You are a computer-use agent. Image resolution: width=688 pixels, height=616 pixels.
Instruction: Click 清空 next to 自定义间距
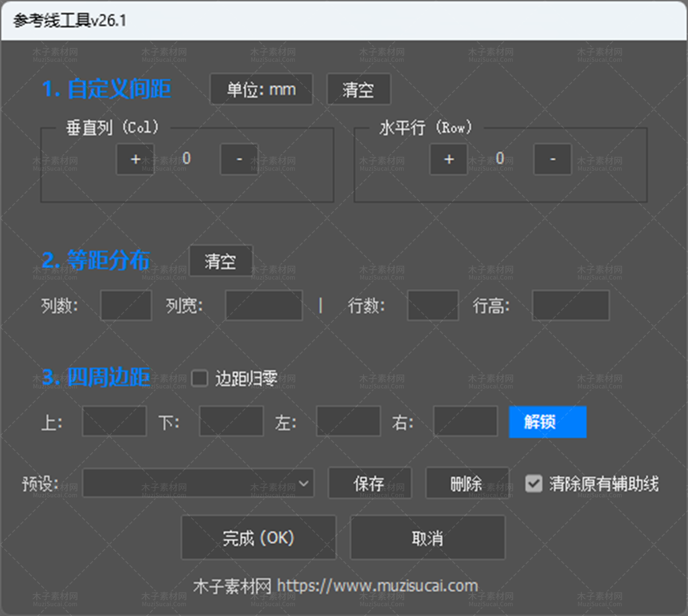pos(359,89)
